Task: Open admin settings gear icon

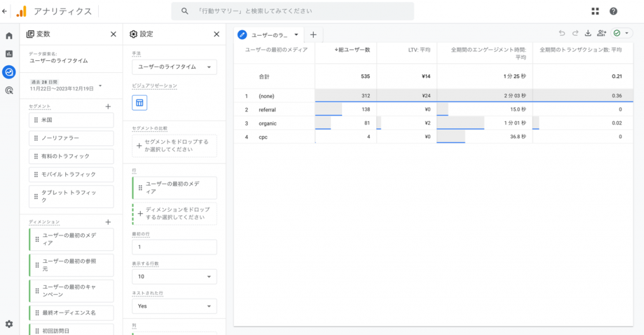Action: [x=9, y=324]
